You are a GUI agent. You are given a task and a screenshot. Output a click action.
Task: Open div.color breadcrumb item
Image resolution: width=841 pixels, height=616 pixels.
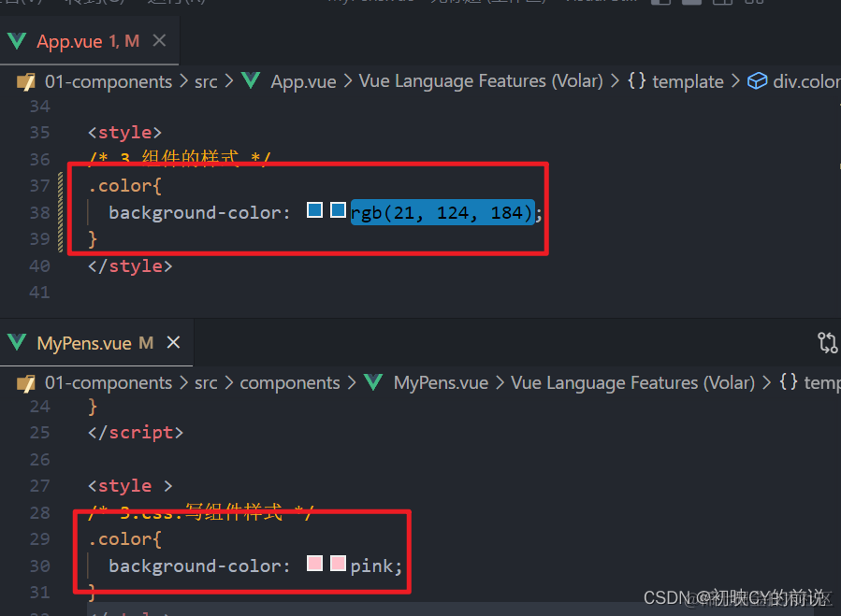point(806,81)
